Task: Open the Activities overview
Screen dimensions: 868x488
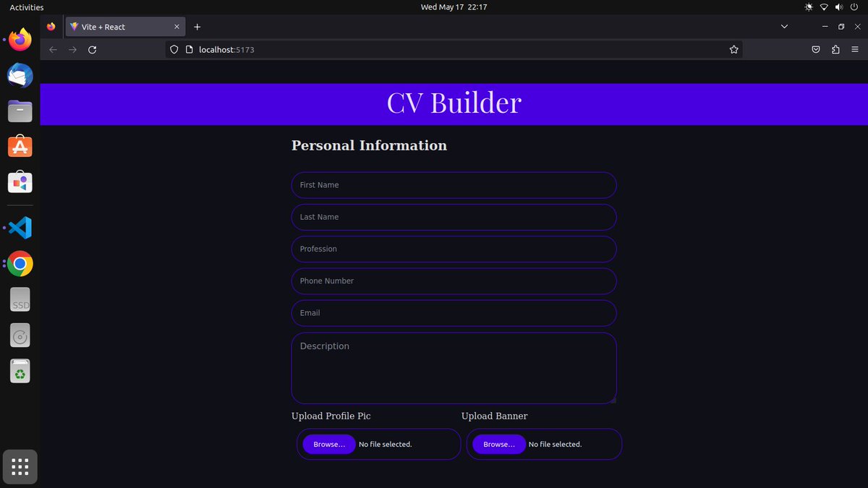Action: (x=27, y=7)
